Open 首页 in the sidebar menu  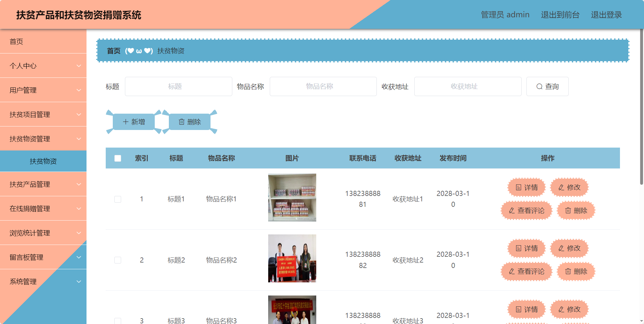point(43,41)
